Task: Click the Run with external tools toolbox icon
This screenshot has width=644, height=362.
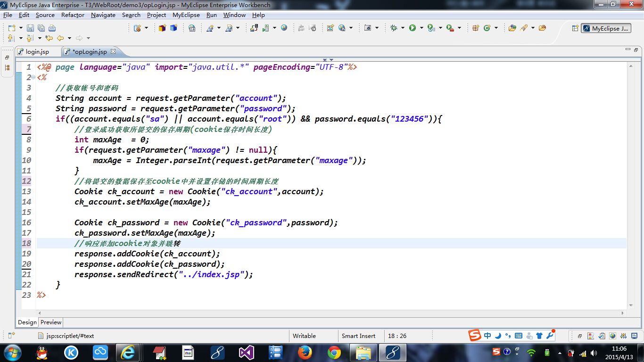Action: point(450,28)
